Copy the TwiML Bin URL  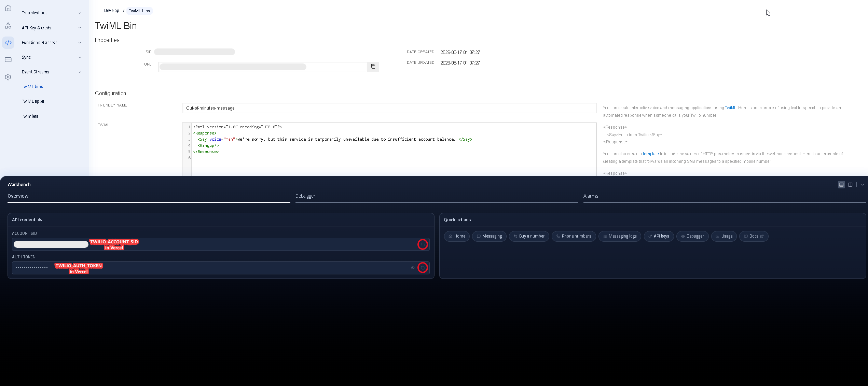[x=373, y=67]
